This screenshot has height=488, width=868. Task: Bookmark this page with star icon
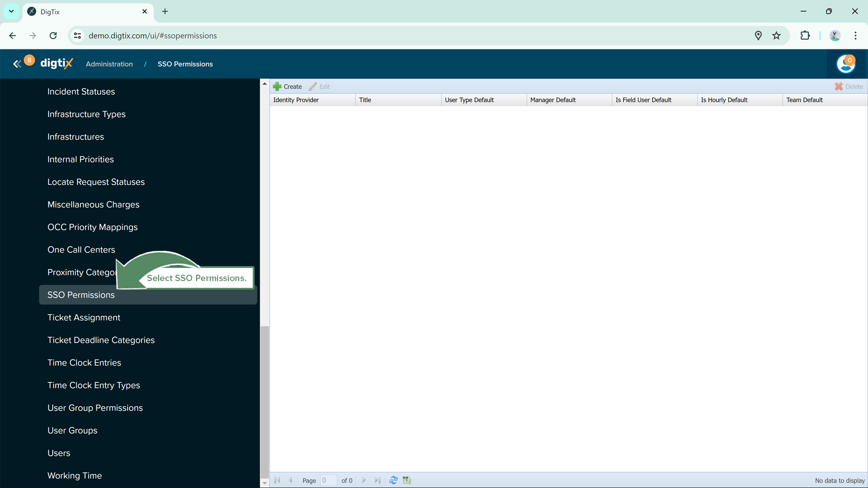(777, 36)
